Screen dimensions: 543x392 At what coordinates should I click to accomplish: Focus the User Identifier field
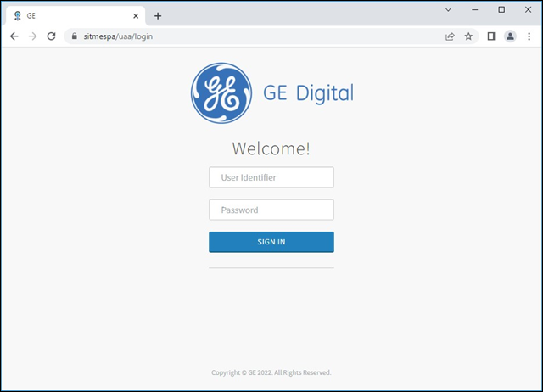click(271, 177)
